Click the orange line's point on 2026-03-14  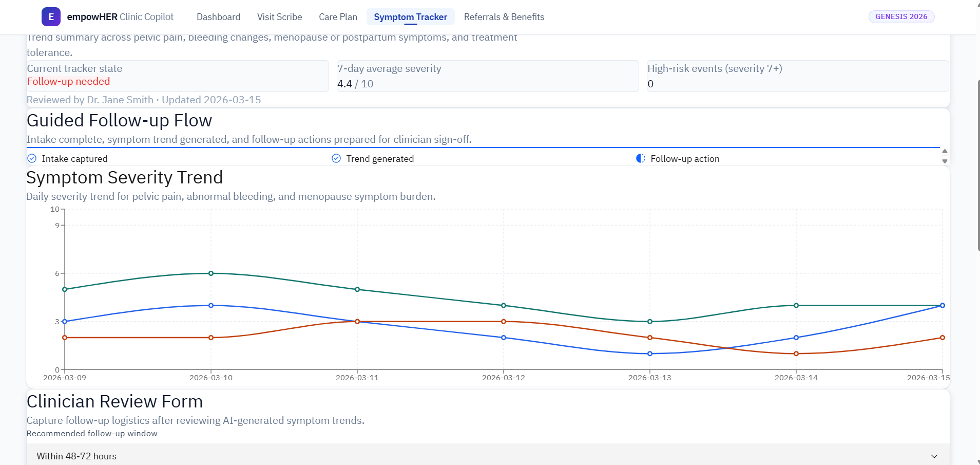[796, 354]
